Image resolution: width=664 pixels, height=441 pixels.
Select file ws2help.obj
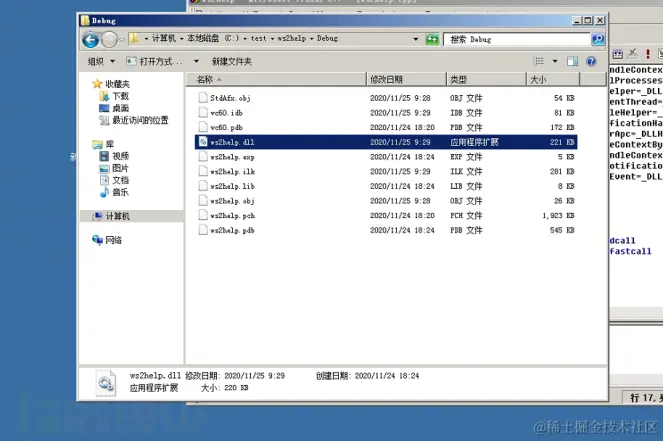coord(232,201)
